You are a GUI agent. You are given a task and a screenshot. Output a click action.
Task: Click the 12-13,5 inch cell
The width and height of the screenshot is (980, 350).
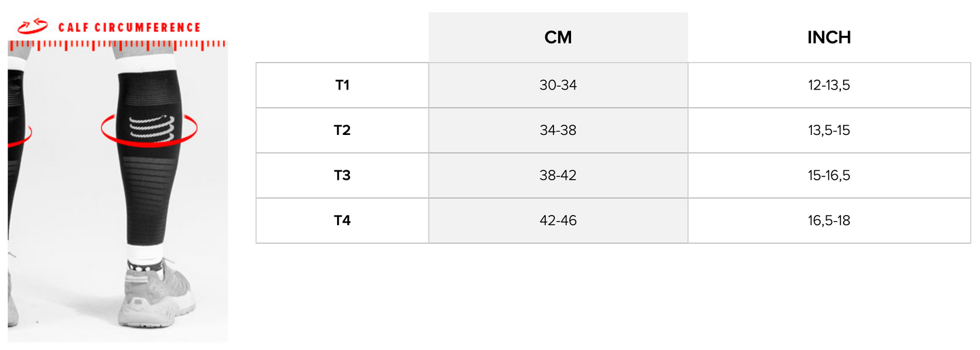(x=829, y=85)
